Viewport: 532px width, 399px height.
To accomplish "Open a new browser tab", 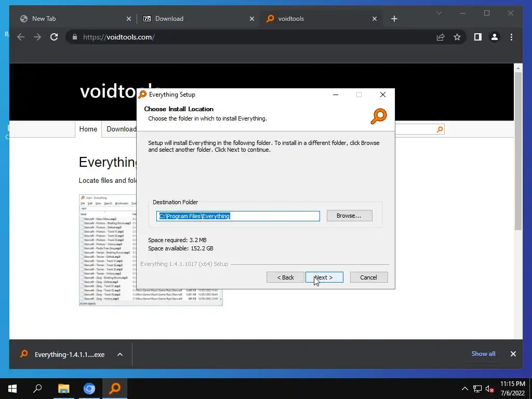I will 394,19.
